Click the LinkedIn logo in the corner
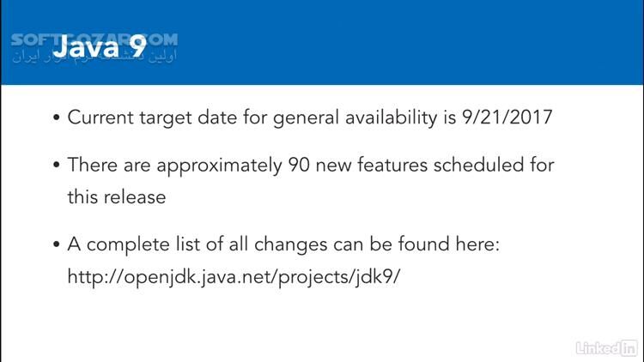The image size is (644, 362). click(605, 348)
